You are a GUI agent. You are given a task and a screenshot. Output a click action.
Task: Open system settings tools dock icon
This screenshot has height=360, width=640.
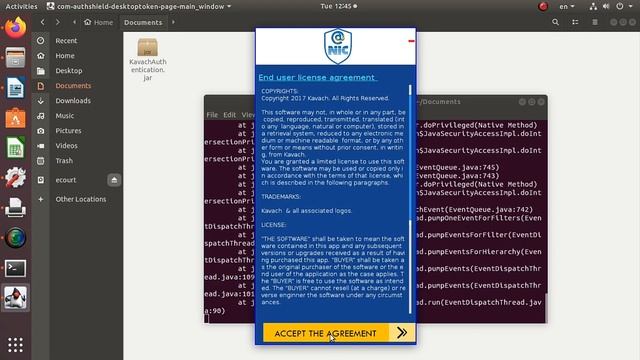click(16, 178)
